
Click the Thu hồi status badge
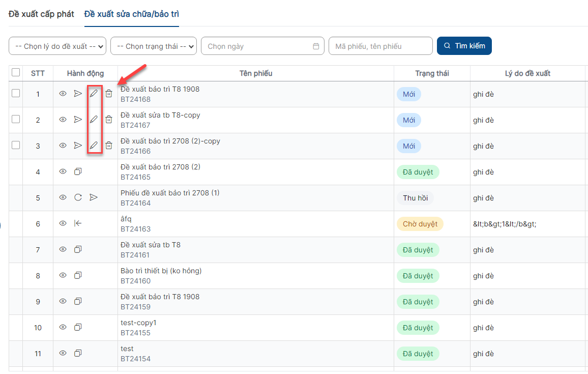(x=415, y=198)
